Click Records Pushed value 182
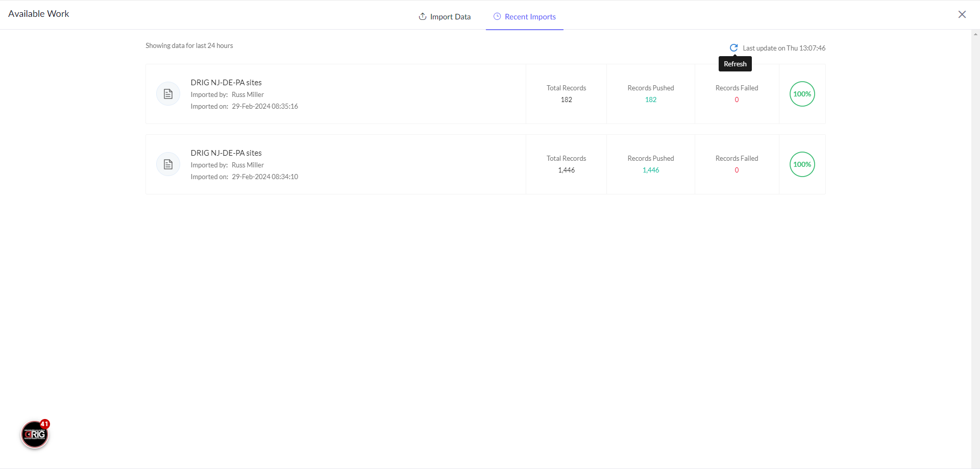The image size is (980, 469). (651, 100)
